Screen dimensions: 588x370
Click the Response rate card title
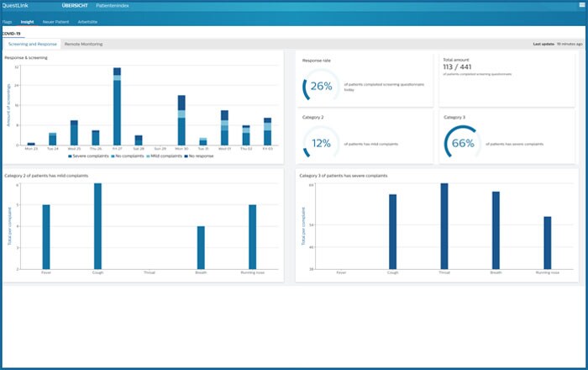[x=317, y=61]
